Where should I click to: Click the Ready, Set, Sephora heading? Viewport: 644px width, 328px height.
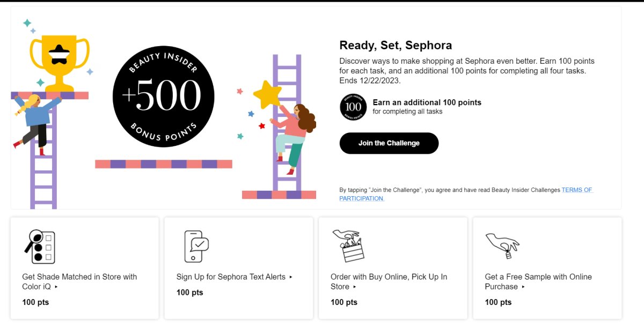(396, 45)
